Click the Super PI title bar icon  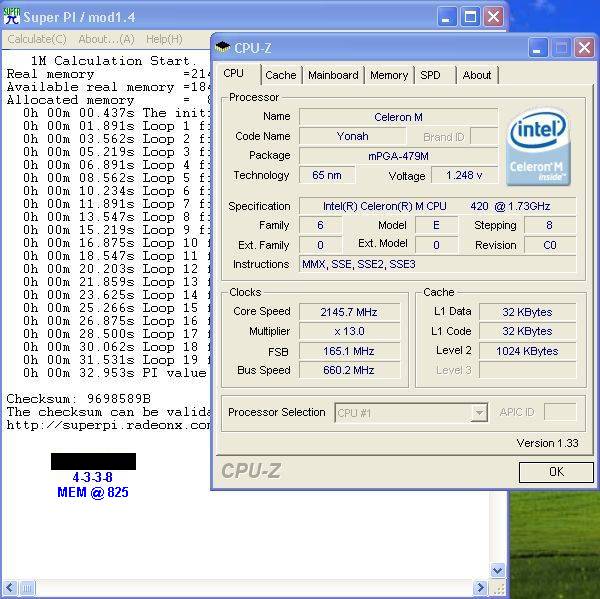point(11,17)
